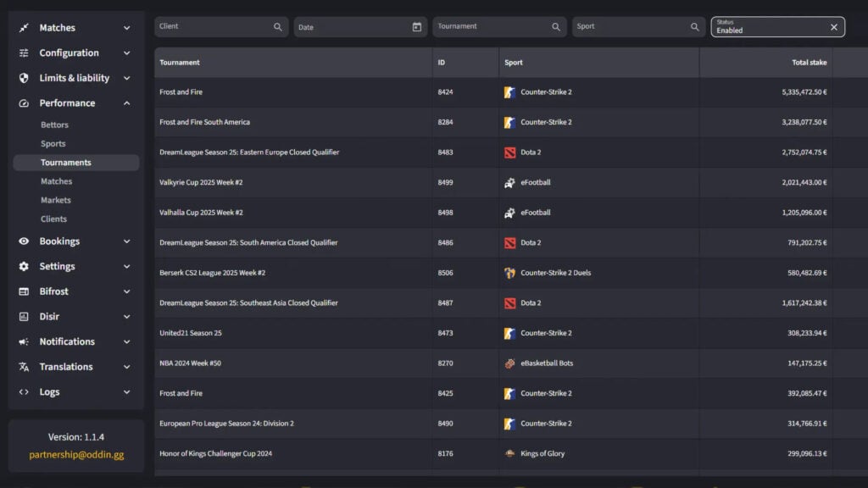This screenshot has width=868, height=488.
Task: Click the Performance section icon
Action: coord(22,103)
